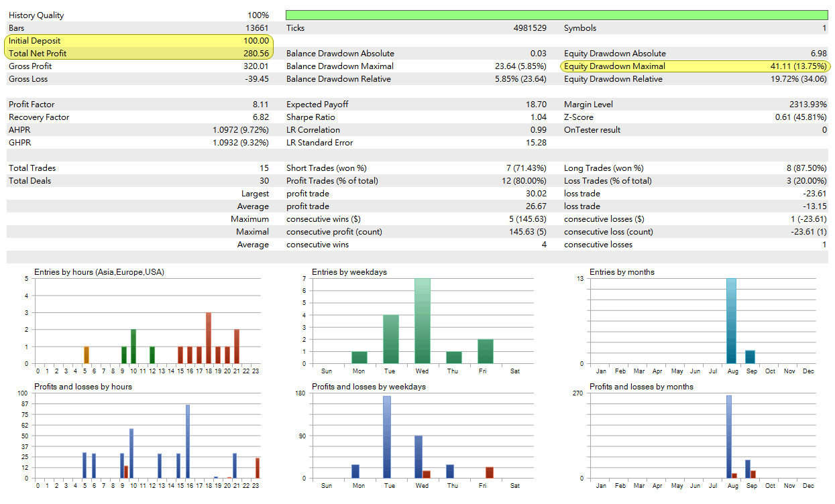Screen dimensions: 835x504
Task: Select the Tue bar in Profits by weekdays
Action: click(x=387, y=437)
